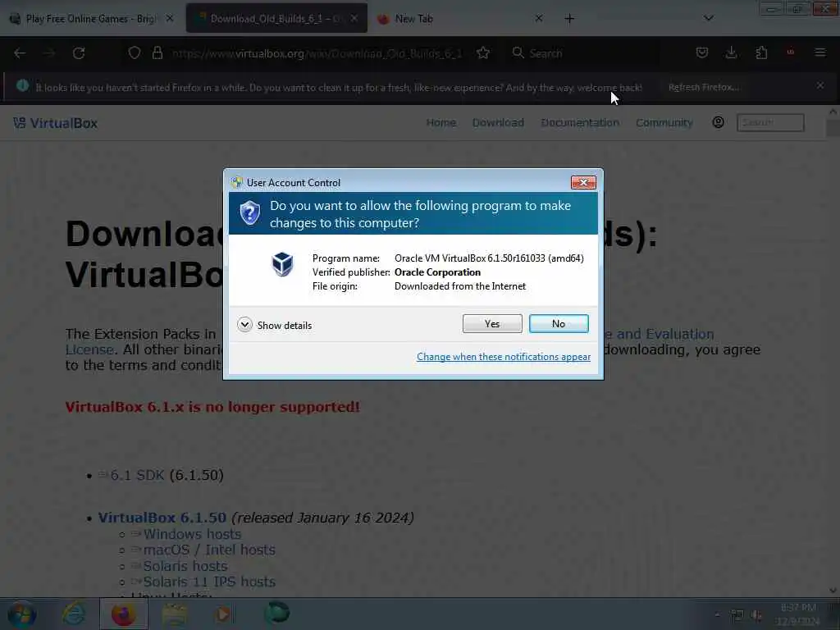Open the list all tabs dropdown
Viewport: 840px width, 630px height.
coord(708,18)
